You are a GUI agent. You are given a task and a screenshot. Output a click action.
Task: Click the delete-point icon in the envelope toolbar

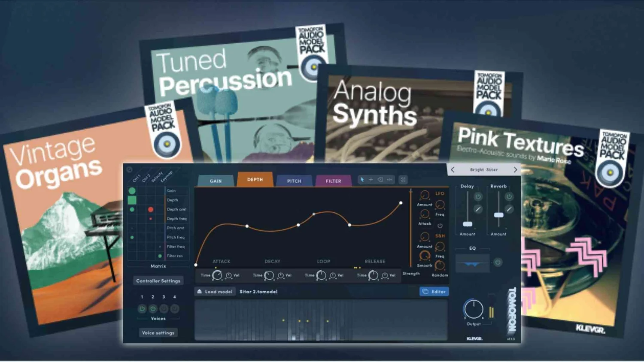(380, 179)
